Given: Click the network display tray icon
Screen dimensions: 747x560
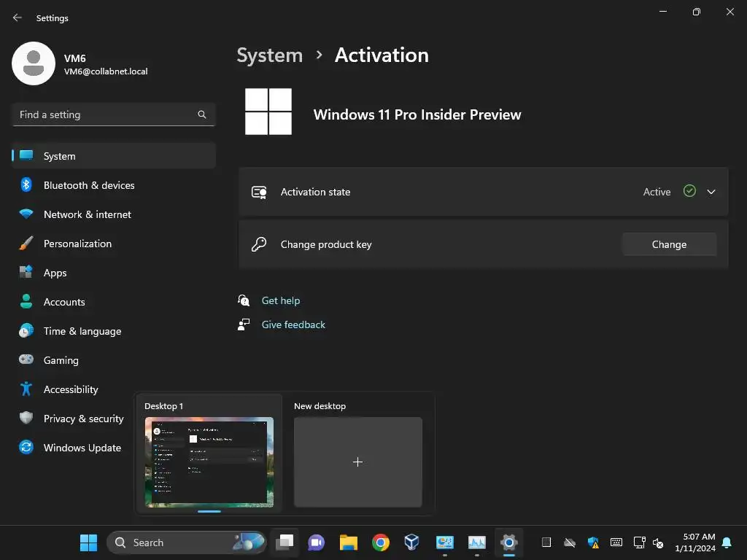Looking at the screenshot, I should pos(639,542).
